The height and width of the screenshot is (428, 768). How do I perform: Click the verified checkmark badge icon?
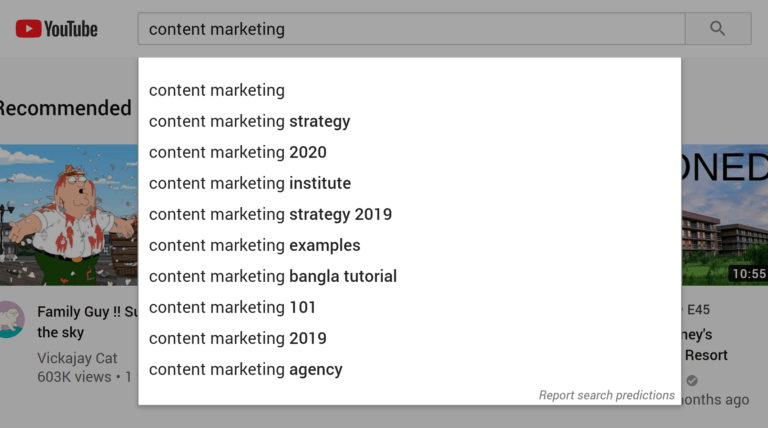(692, 380)
